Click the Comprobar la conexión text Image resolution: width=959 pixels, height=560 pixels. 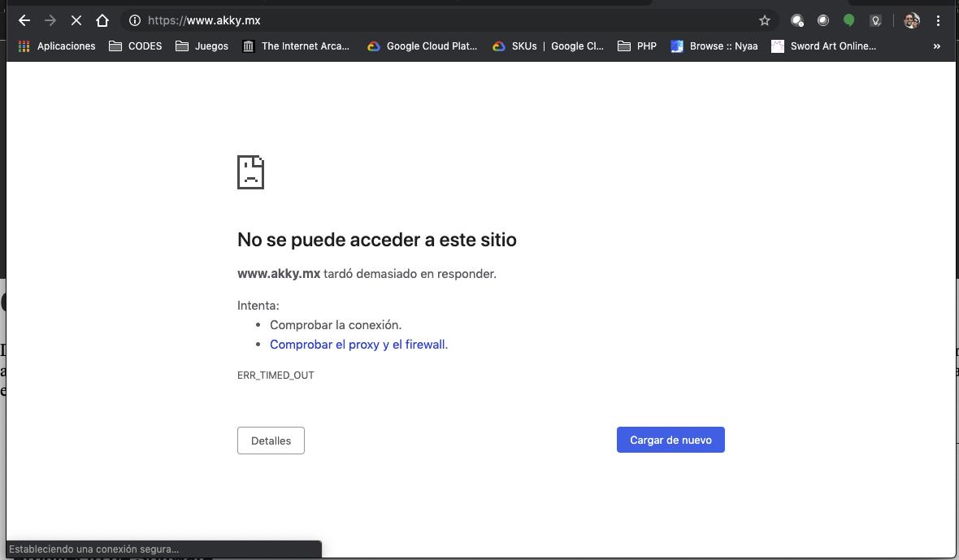coord(336,324)
